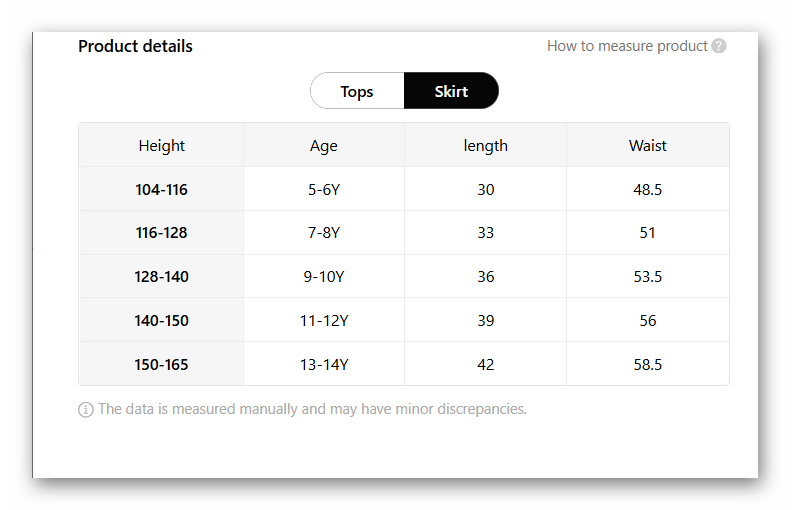
Task: Select the Skirt tab
Action: point(451,91)
